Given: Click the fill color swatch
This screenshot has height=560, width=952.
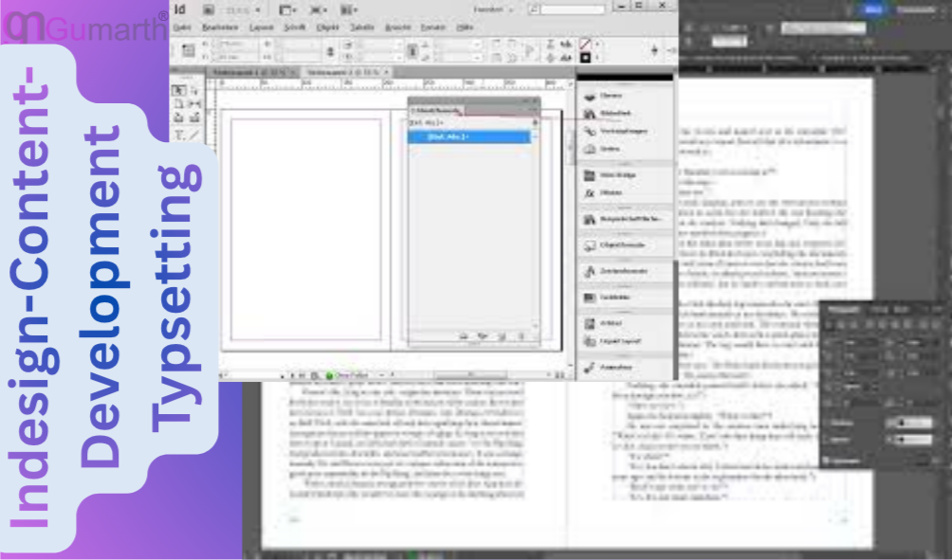Looking at the screenshot, I should point(585,45).
